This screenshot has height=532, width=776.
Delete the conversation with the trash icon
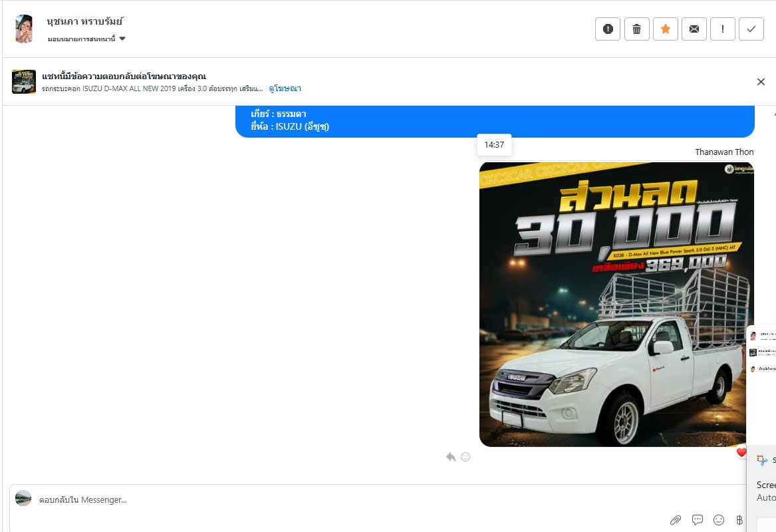pyautogui.click(x=637, y=29)
